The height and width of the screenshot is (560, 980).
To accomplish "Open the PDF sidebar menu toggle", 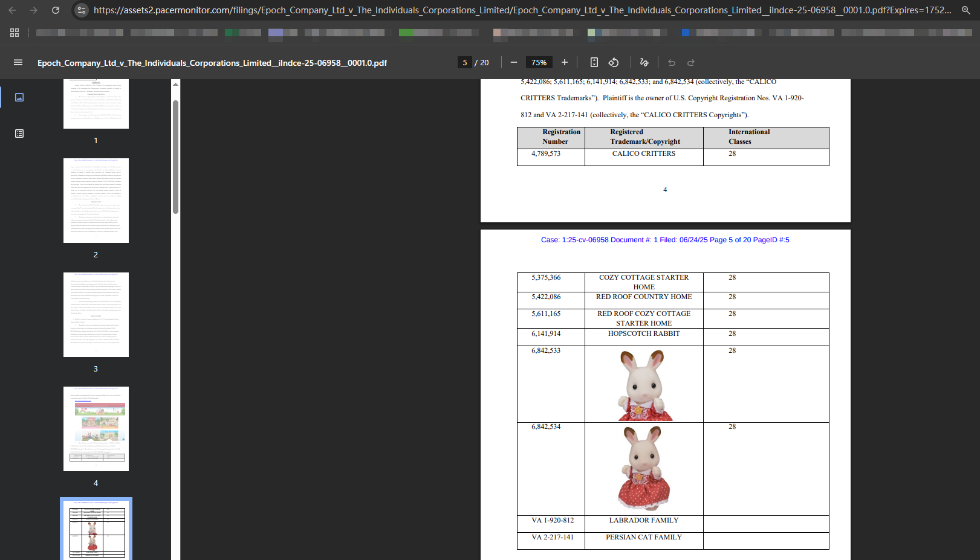I will 18,62.
